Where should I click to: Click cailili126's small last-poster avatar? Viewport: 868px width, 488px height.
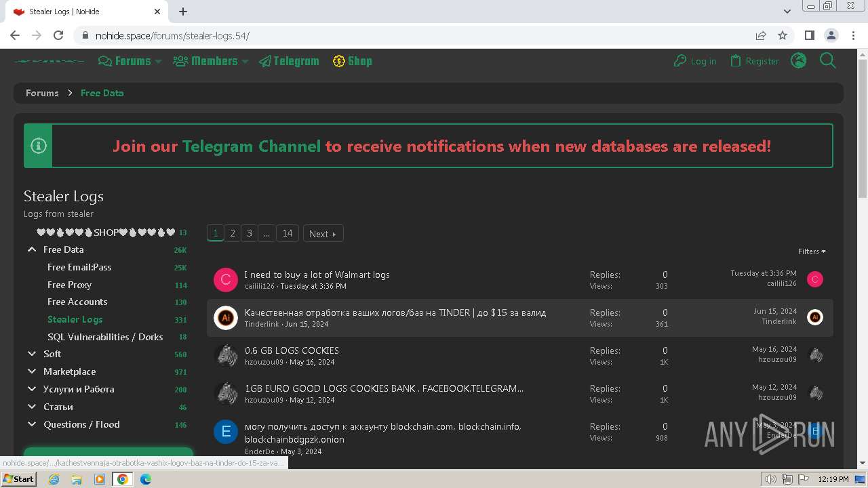[x=815, y=279]
